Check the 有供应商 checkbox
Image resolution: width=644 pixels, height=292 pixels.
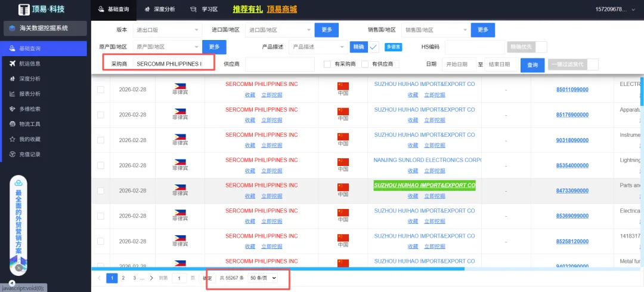tap(365, 64)
